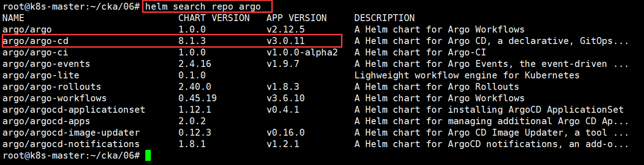Click chart version 8.1.3 for argo-cd
This screenshot has width=644, height=165.
pyautogui.click(x=192, y=41)
